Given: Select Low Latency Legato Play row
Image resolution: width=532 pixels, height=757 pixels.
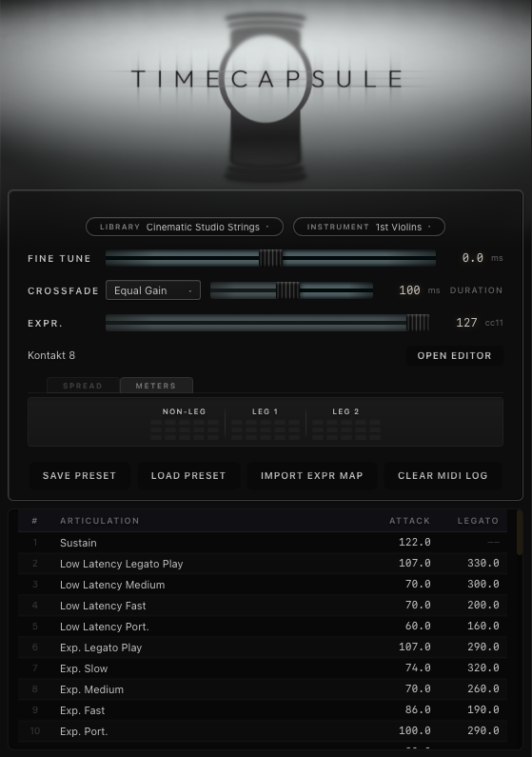Looking at the screenshot, I should point(263,564).
